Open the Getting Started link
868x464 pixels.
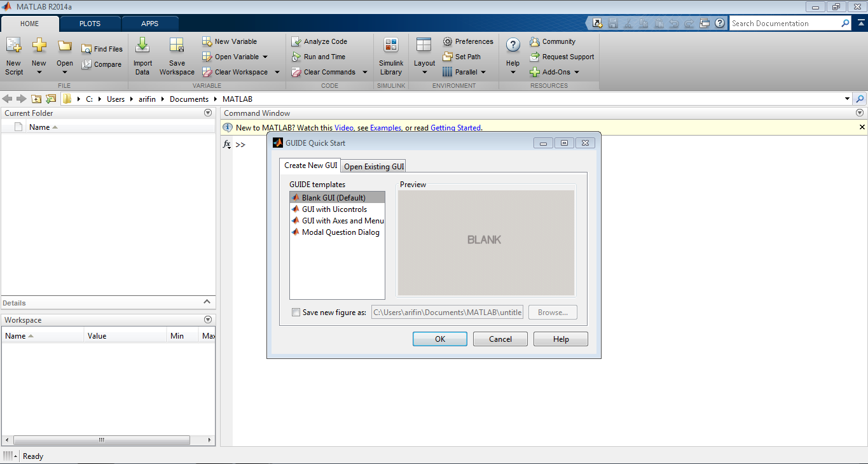(x=455, y=128)
